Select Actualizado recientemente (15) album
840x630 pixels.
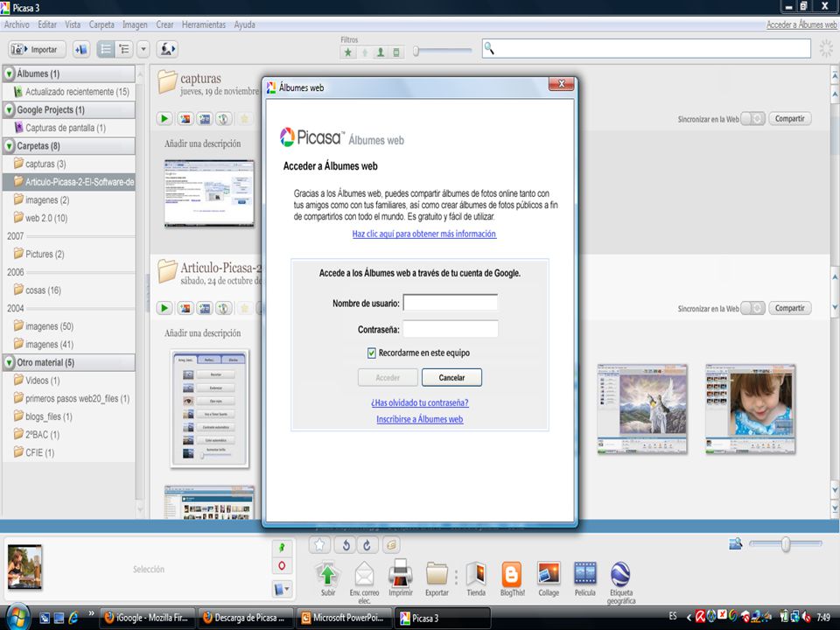71,92
